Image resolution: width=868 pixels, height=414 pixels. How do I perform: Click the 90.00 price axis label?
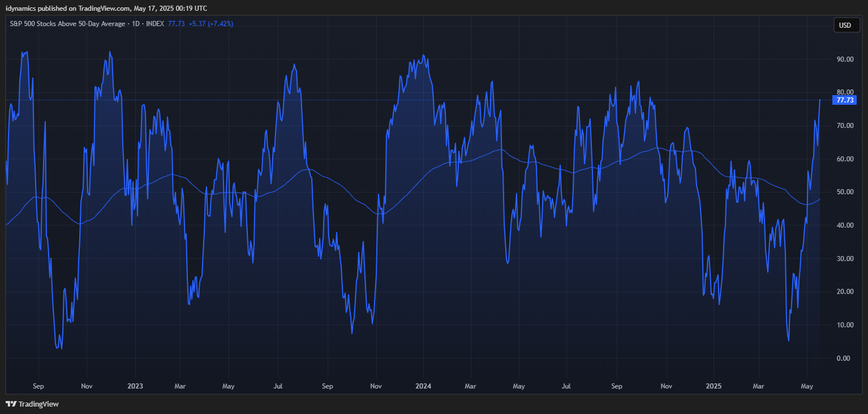845,59
